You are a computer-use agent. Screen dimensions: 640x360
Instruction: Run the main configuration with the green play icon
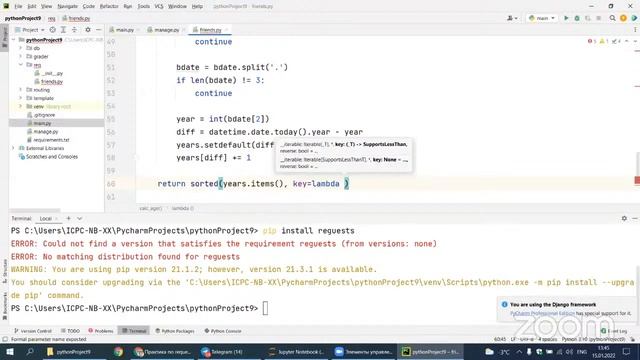point(566,18)
